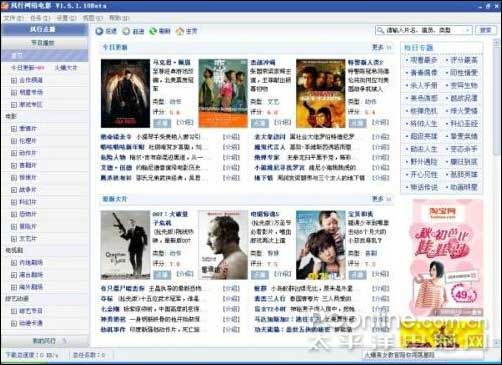Open the 更多 link beside 今日更新
502x365 pixels.
click(x=381, y=47)
